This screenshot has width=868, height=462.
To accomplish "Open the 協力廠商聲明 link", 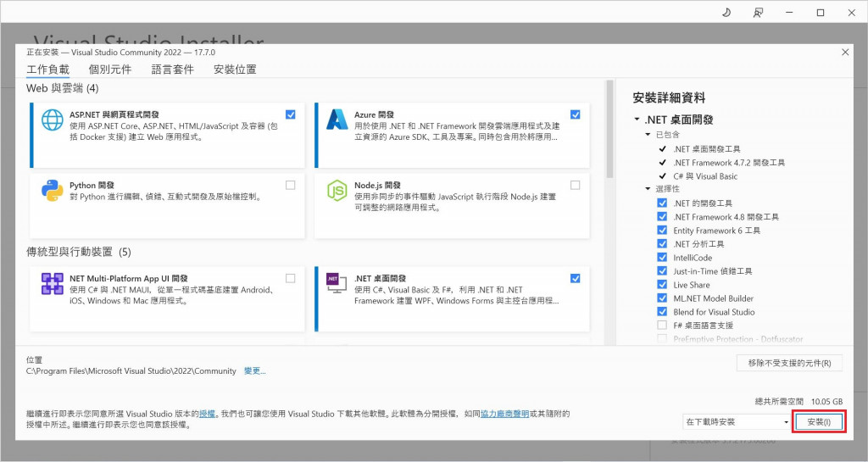I will click(504, 414).
